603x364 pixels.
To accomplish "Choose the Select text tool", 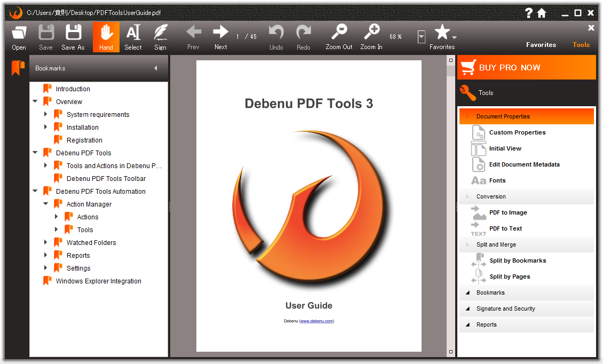I will click(x=133, y=37).
